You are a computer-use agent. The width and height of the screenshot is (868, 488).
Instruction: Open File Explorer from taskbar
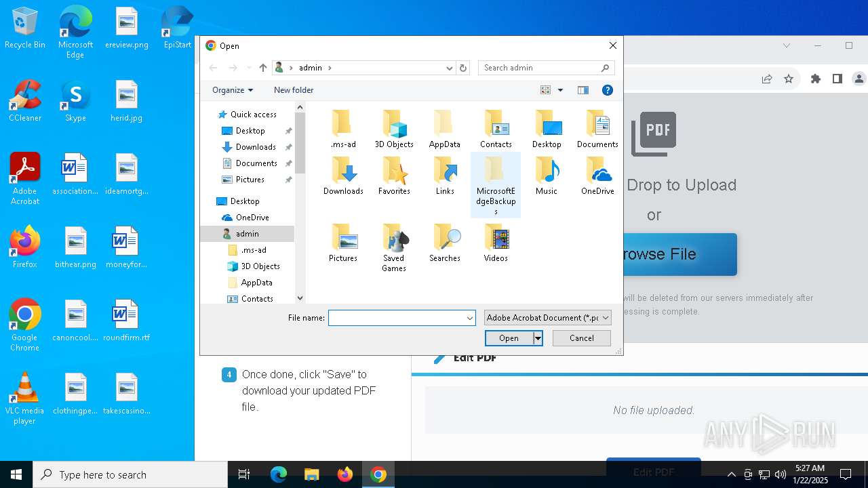point(311,474)
